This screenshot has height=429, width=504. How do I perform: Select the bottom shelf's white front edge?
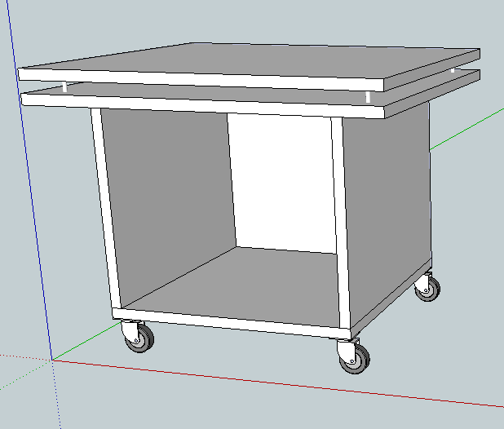(232, 323)
